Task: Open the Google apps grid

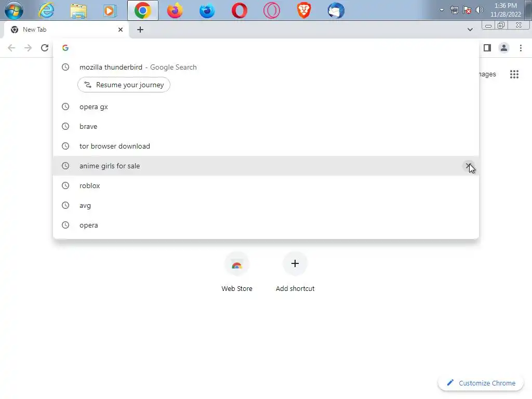Action: [x=514, y=74]
